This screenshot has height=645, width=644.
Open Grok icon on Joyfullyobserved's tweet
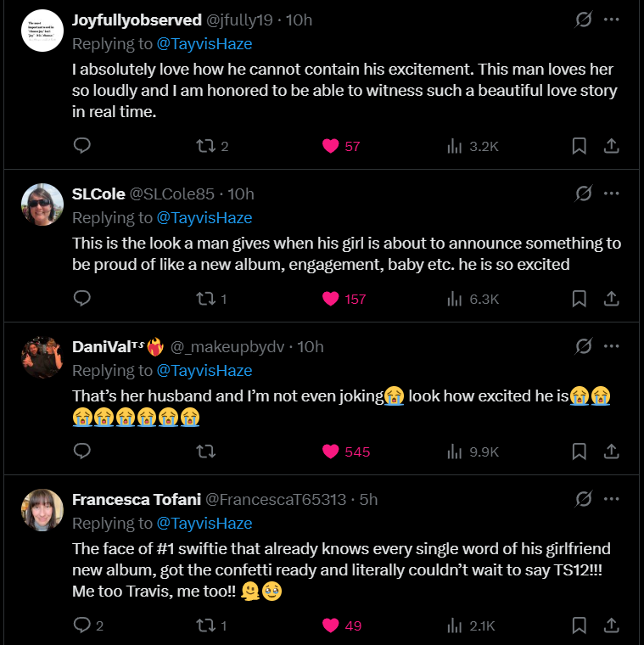tap(583, 20)
